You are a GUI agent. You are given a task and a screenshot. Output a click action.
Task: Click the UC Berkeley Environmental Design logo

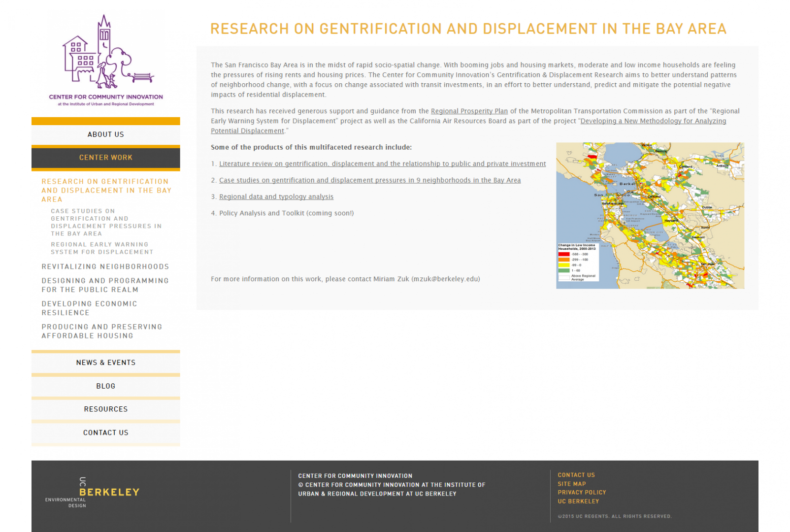tap(92, 492)
